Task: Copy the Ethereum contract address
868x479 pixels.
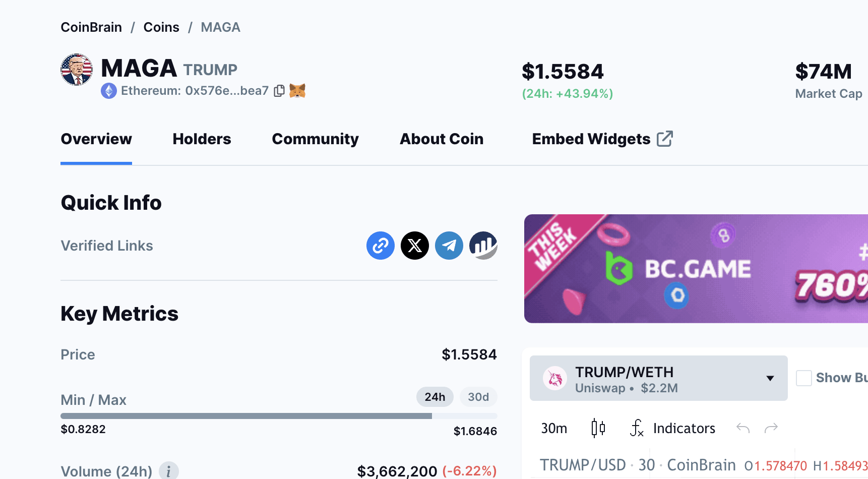Action: [x=279, y=91]
